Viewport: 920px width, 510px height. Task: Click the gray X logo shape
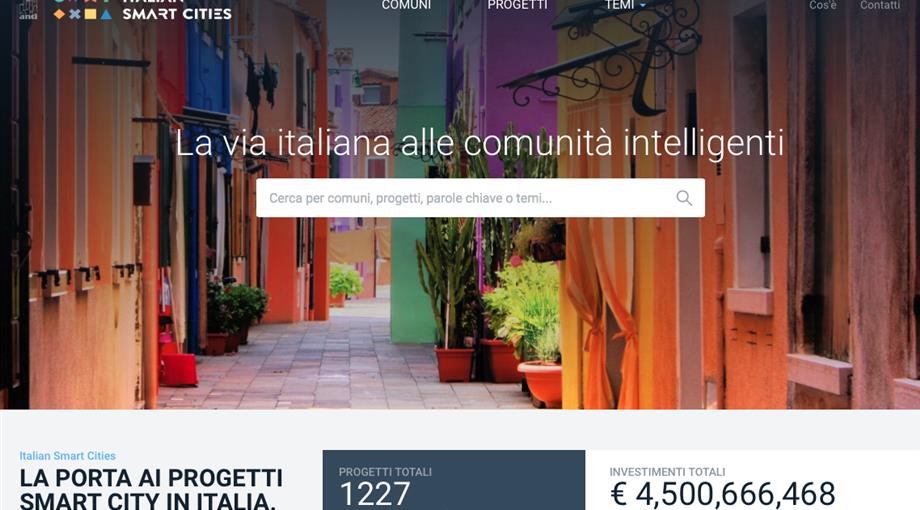75,14
